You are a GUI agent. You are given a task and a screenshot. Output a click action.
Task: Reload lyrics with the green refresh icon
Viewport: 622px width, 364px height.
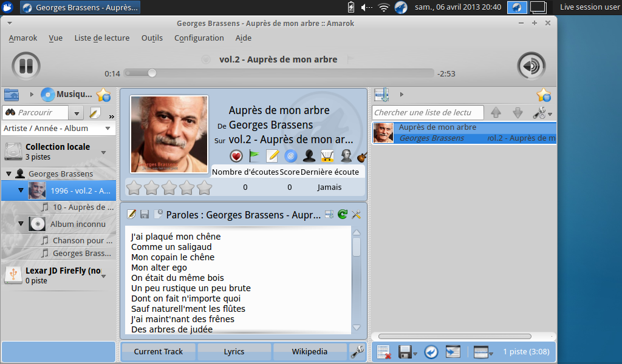point(343,214)
